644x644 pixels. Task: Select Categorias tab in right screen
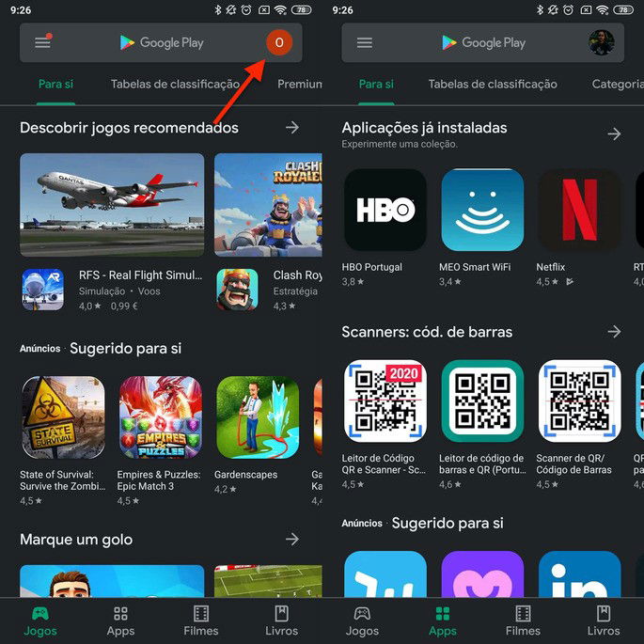618,85
